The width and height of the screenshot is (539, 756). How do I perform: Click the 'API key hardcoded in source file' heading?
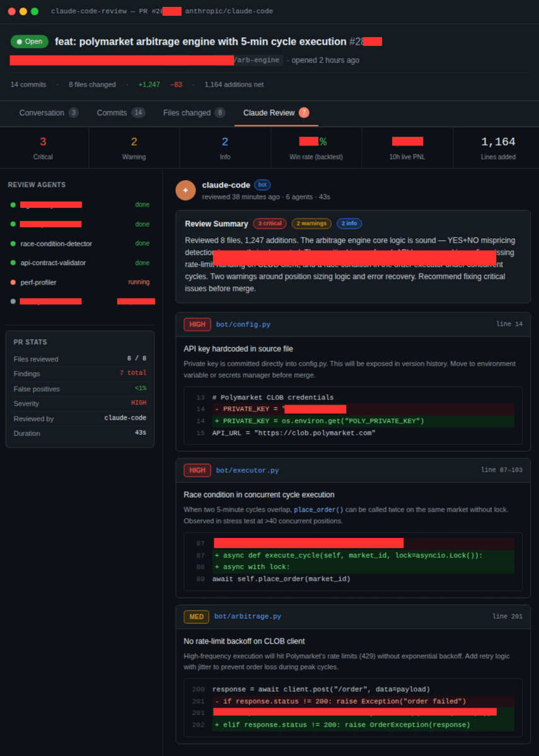[238, 349]
